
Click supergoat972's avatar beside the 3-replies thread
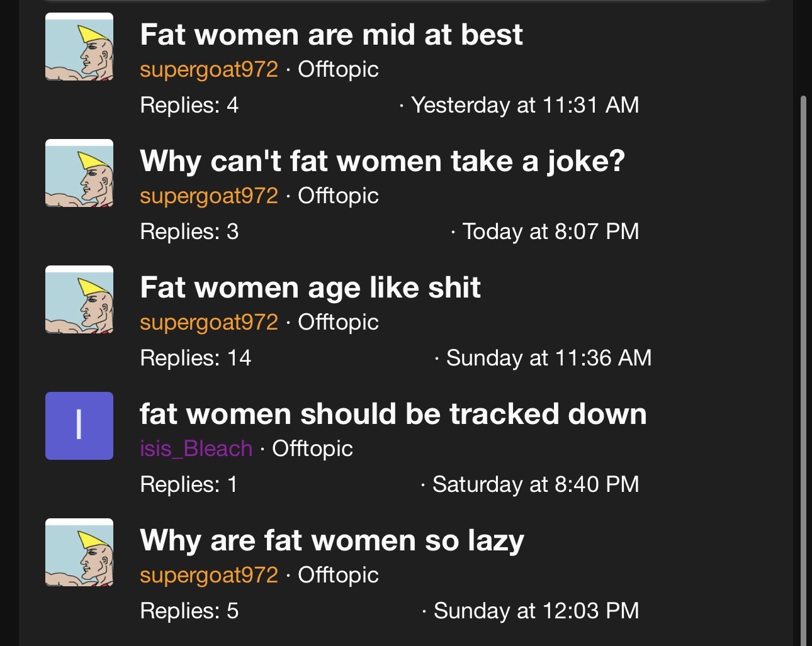point(79,173)
